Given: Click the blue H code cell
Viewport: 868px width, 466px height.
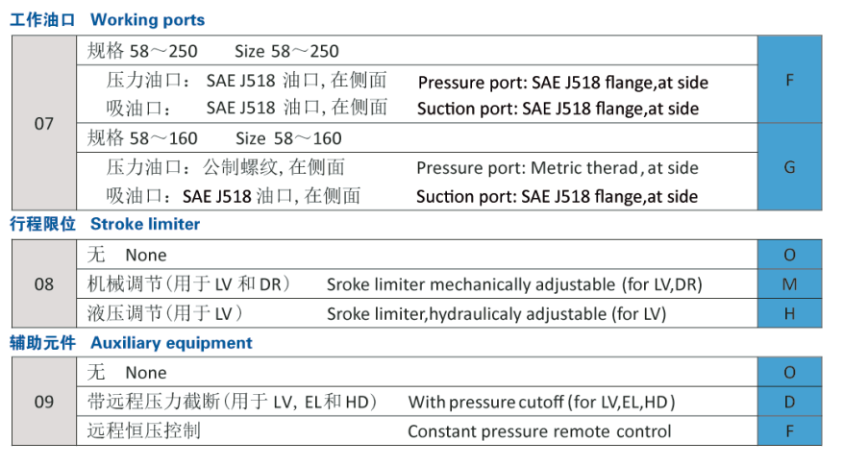Looking at the screenshot, I should coord(789,313).
